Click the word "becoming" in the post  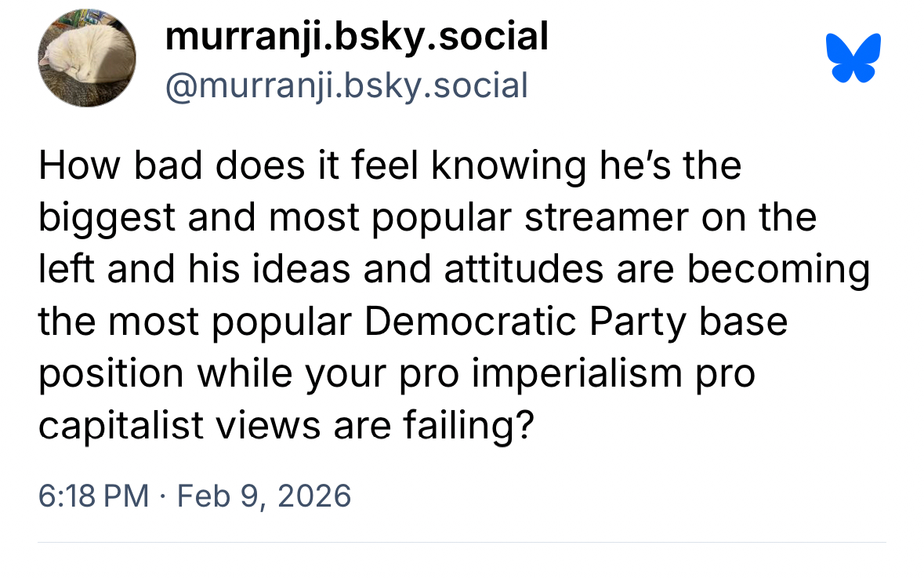click(x=778, y=271)
